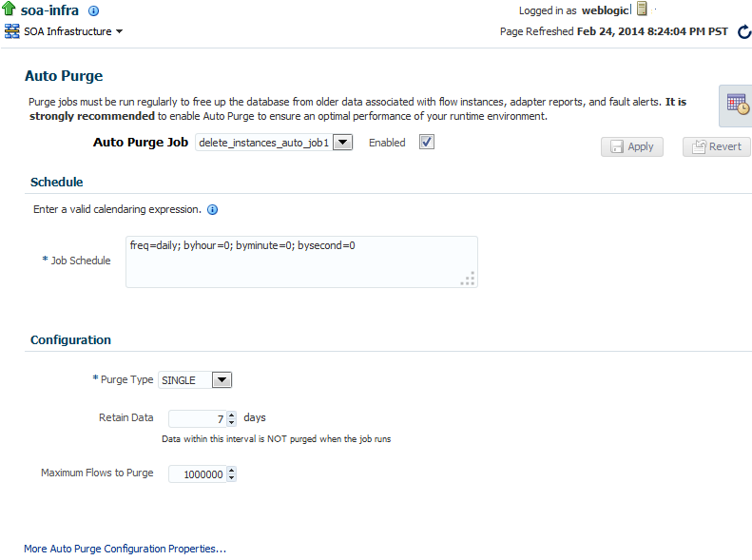
Task: Click the 'Page Refreshed' timestamp text
Action: click(x=613, y=31)
